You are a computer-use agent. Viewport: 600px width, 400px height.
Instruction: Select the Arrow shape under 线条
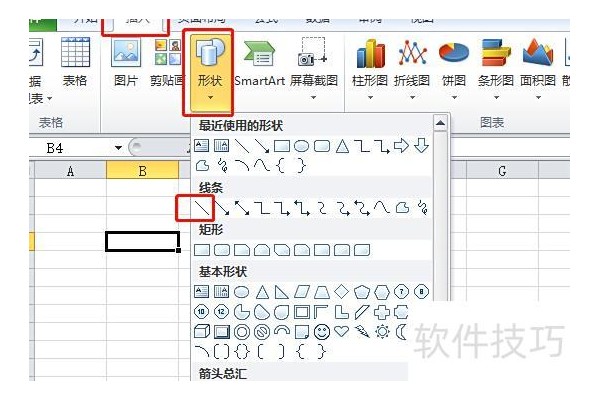(222, 208)
